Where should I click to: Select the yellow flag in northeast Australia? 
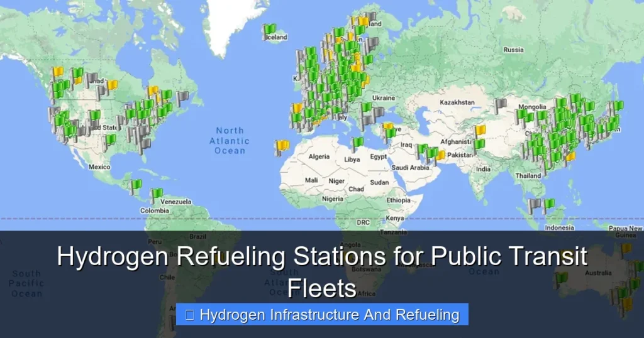click(x=626, y=250)
